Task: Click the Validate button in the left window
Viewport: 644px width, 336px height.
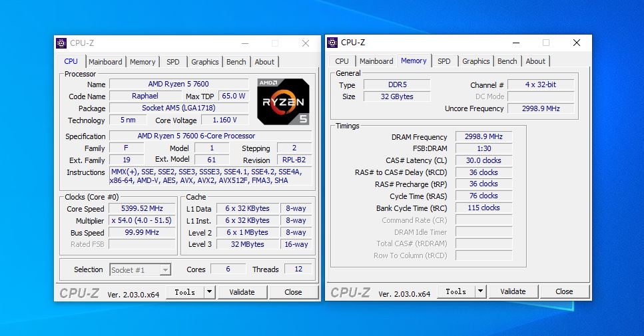Action: 242,292
